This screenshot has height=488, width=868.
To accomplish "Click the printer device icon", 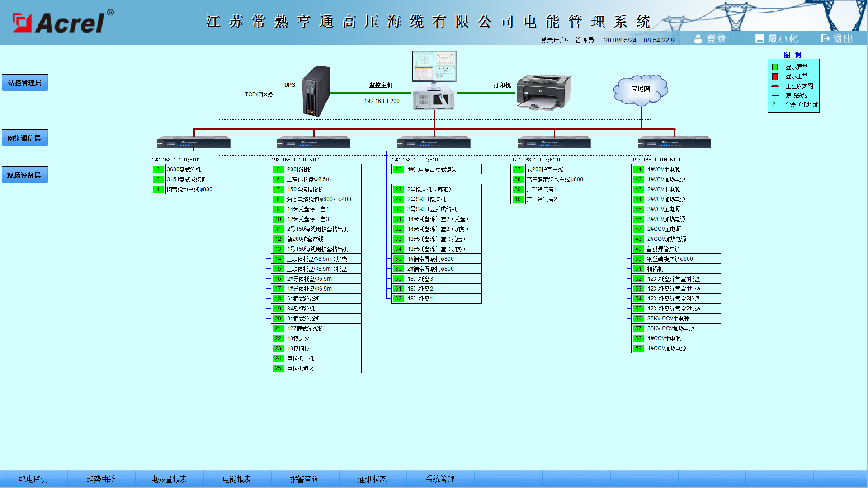I will [x=543, y=93].
